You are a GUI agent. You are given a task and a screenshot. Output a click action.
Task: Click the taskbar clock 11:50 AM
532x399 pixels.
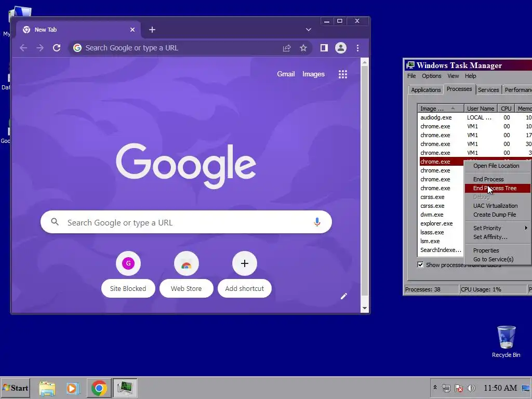coord(500,388)
